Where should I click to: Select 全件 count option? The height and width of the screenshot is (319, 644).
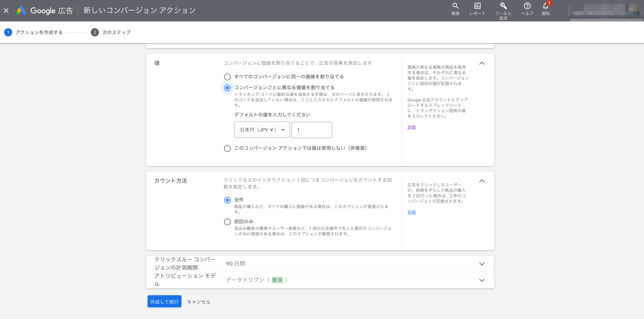click(227, 200)
